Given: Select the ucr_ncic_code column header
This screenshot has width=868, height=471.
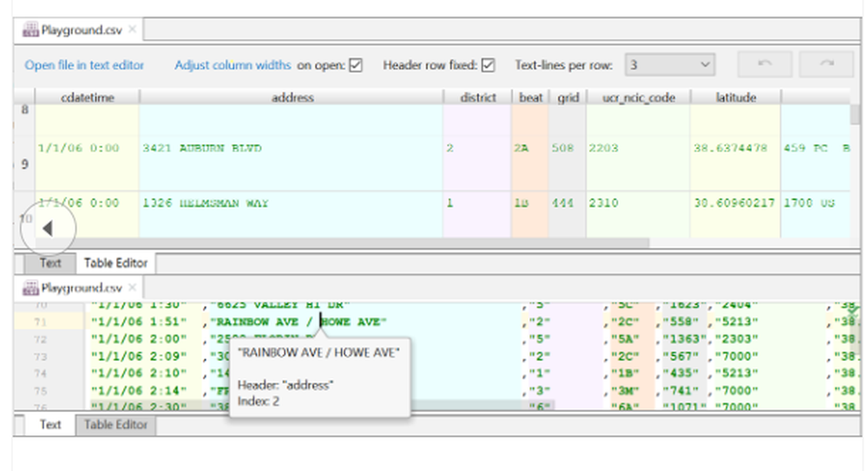Looking at the screenshot, I should coord(638,97).
